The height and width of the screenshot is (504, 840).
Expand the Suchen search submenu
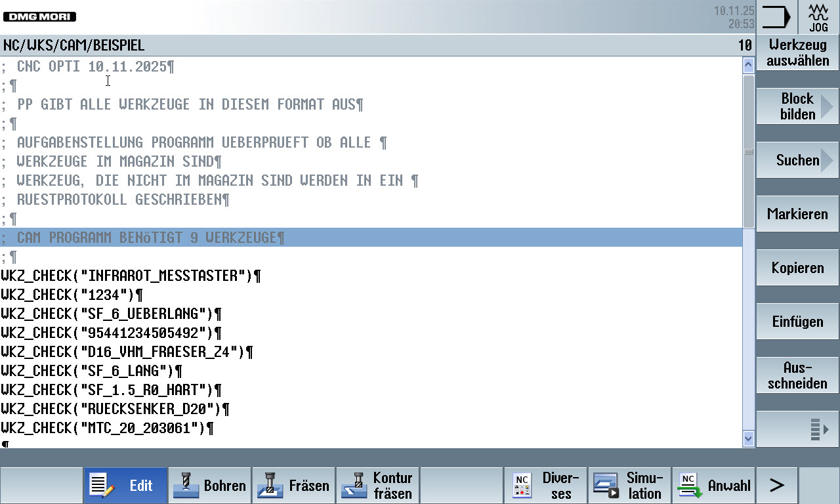pos(797,160)
